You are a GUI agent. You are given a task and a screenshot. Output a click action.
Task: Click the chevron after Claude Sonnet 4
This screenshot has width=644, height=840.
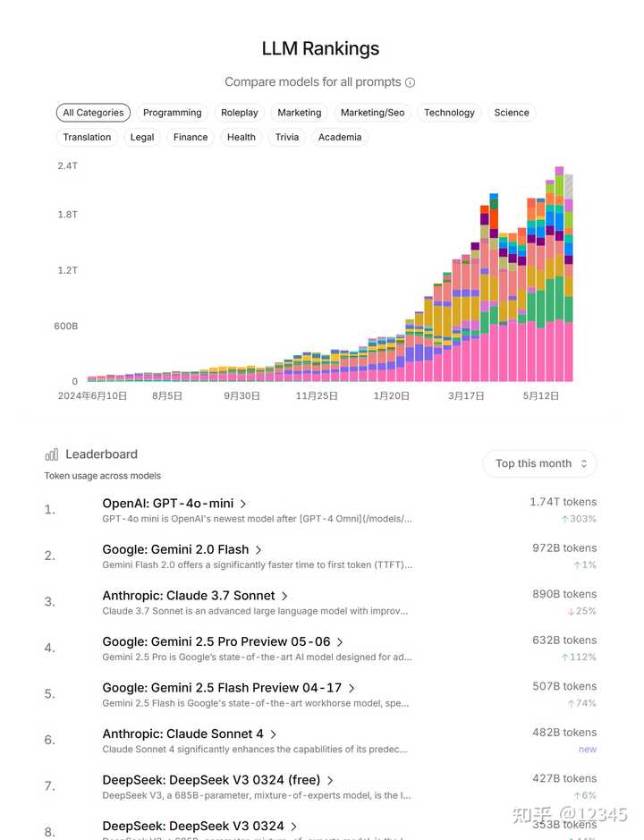coord(274,734)
